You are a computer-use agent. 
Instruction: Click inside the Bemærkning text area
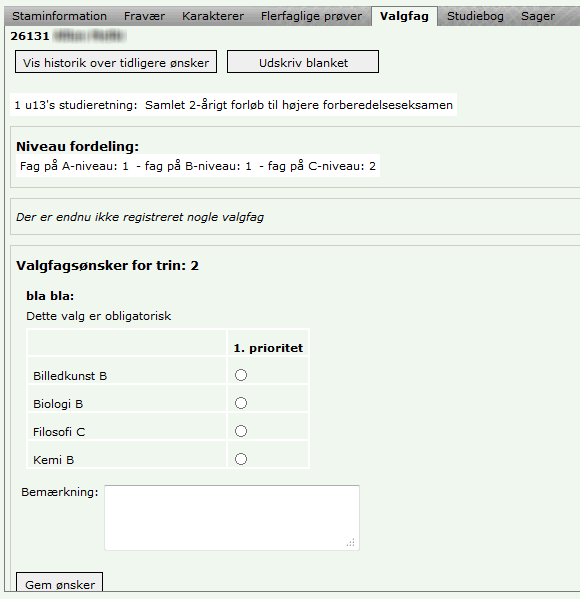[232, 518]
